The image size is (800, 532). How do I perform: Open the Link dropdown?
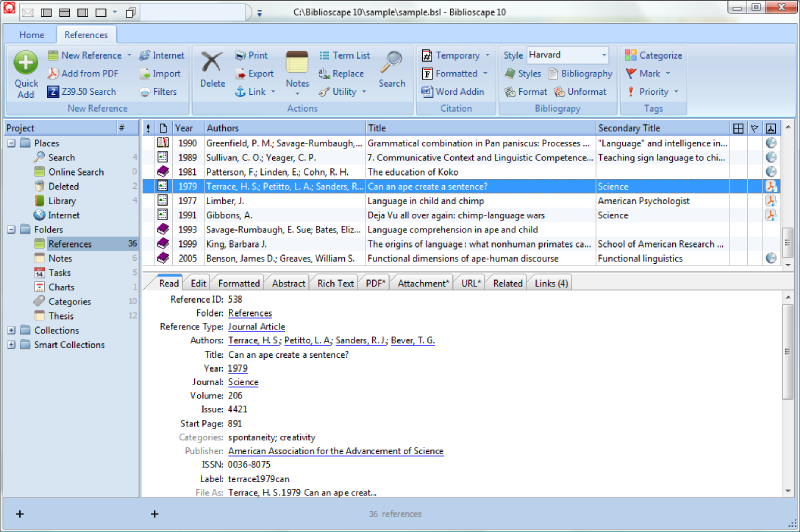[273, 92]
